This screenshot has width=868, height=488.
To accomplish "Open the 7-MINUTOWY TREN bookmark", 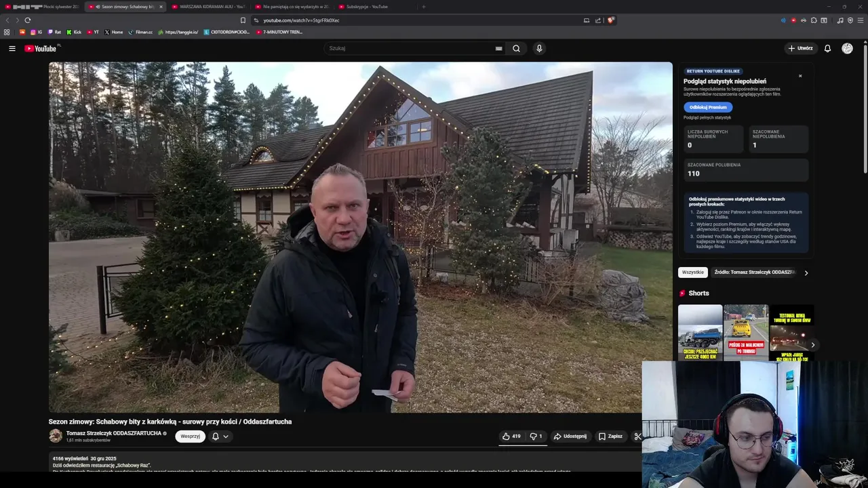I will [279, 32].
